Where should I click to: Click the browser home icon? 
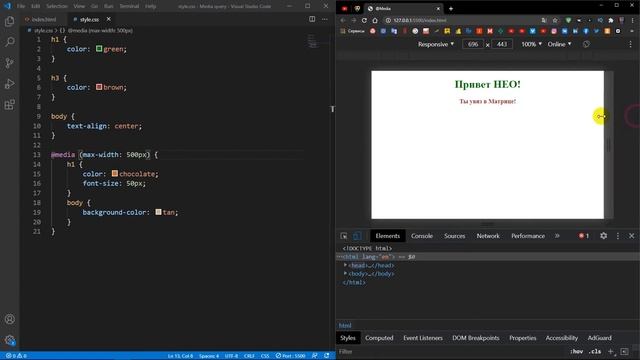pos(375,20)
